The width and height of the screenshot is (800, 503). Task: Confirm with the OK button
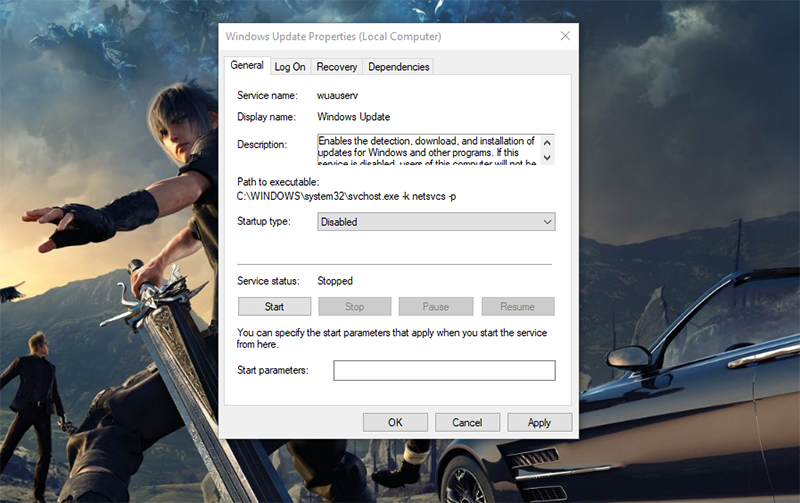click(x=395, y=422)
